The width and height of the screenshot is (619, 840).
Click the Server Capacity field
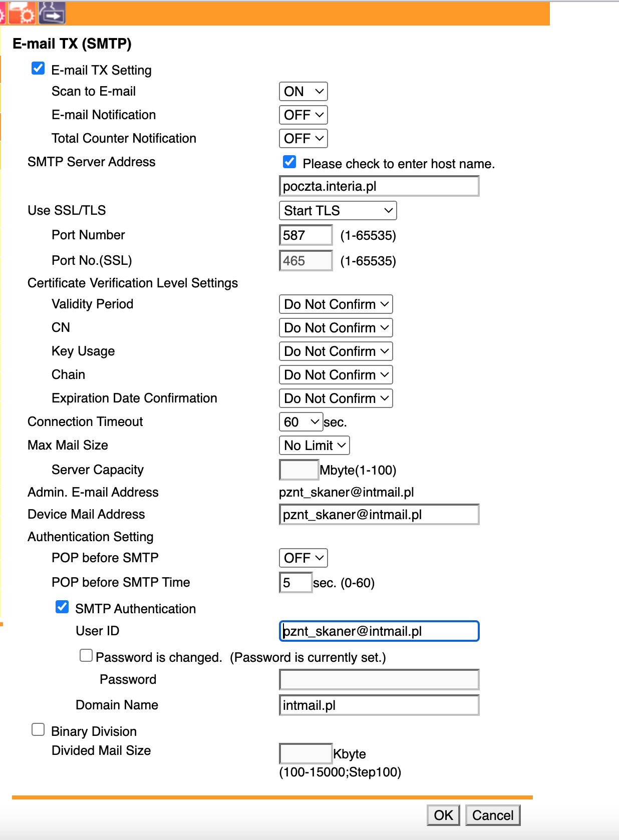299,470
